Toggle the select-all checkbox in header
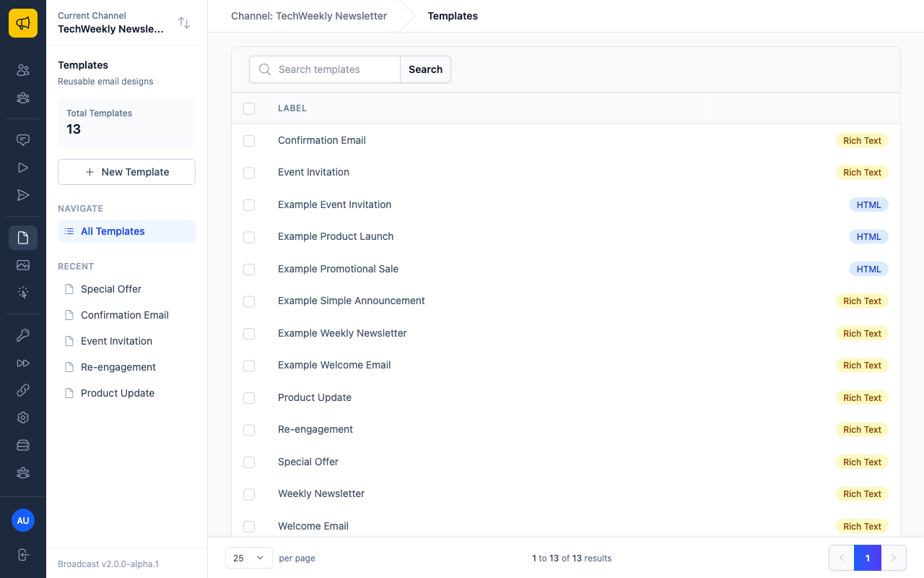The height and width of the screenshot is (578, 924). click(x=249, y=108)
